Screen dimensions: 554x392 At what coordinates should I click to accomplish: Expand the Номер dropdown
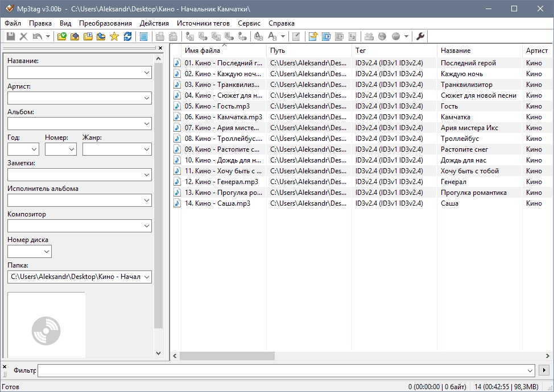point(72,149)
